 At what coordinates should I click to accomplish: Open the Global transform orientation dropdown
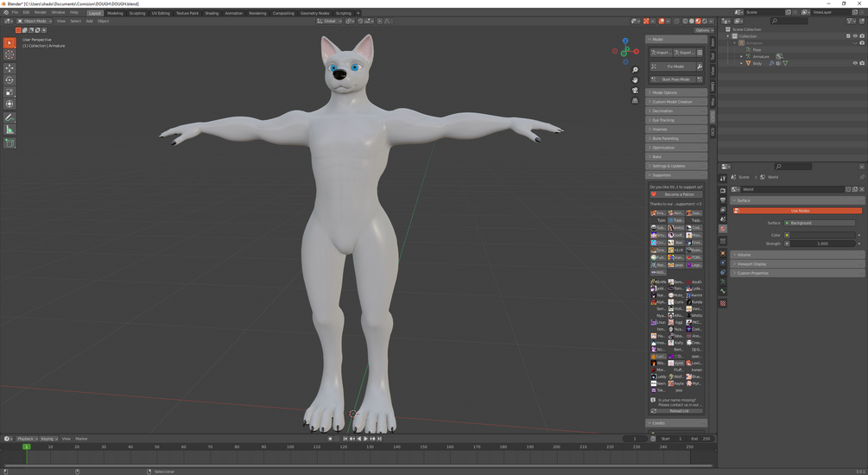tap(329, 21)
